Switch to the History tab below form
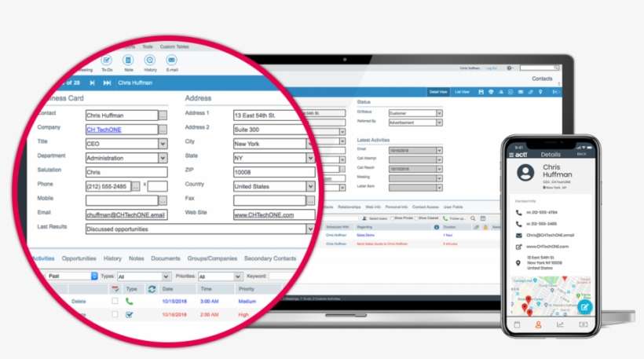Viewport: 644px width, 359px height. point(112,258)
